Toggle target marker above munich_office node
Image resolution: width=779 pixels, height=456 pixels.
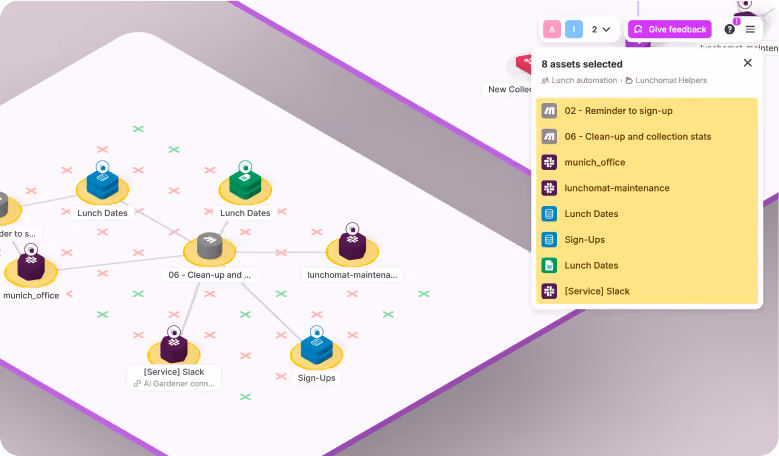coord(31,249)
